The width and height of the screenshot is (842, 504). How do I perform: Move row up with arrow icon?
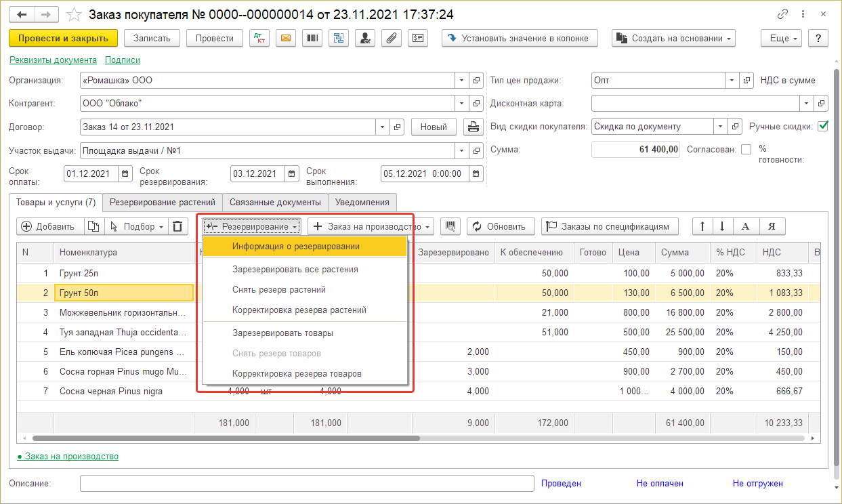[x=702, y=226]
